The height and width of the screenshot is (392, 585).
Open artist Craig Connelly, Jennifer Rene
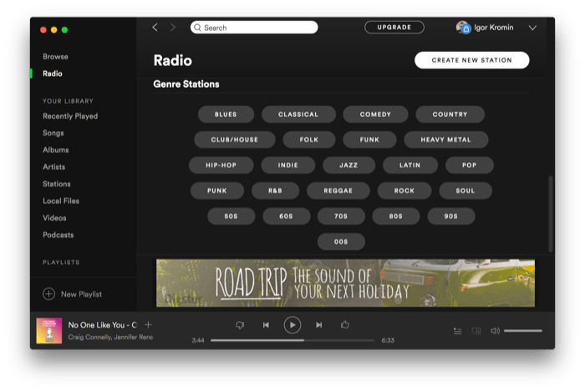[110, 337]
